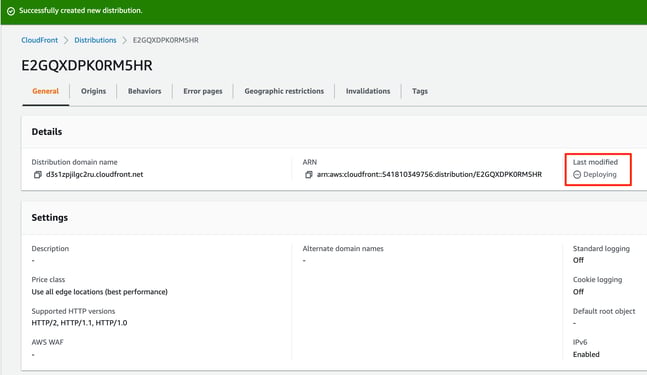The image size is (647, 375).
Task: Select the General tab
Action: tap(45, 91)
